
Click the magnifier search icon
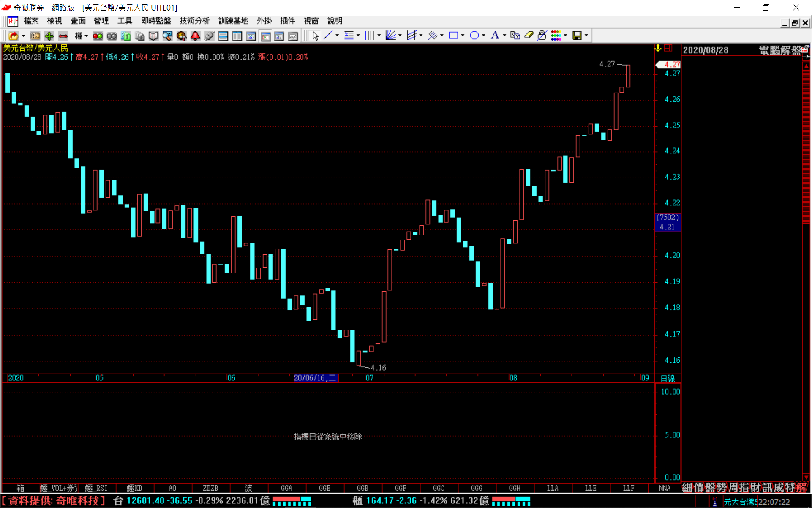pos(167,36)
